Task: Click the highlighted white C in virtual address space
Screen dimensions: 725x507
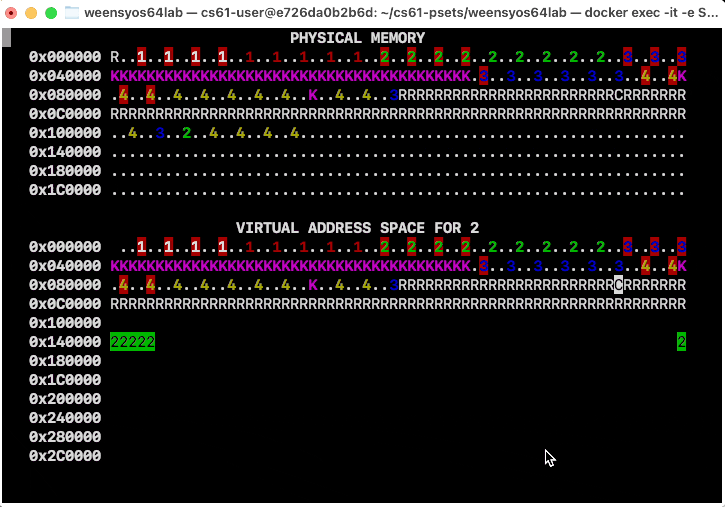Action: pyautogui.click(x=618, y=285)
